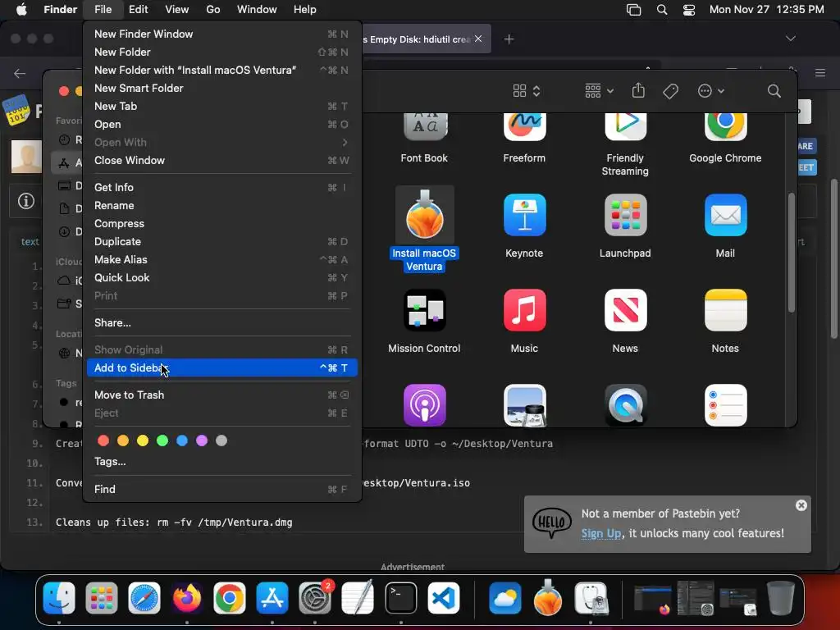Screen dimensions: 840x630
Task: Open Visual Studio Code from the Dock
Action: [444, 598]
